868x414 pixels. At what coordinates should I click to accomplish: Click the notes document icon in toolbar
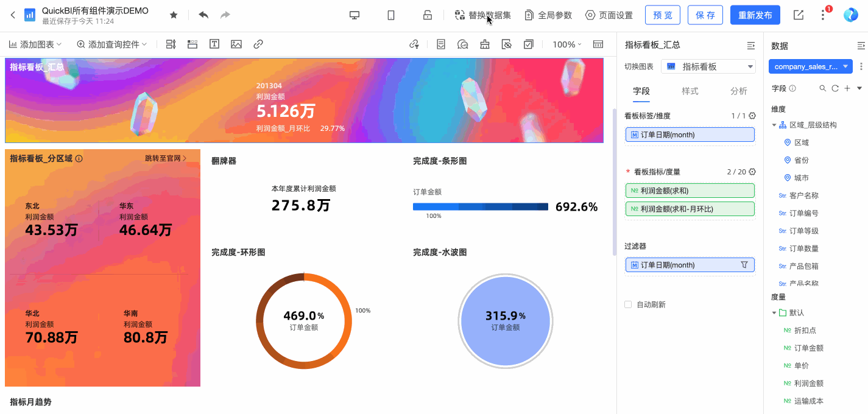(x=440, y=44)
